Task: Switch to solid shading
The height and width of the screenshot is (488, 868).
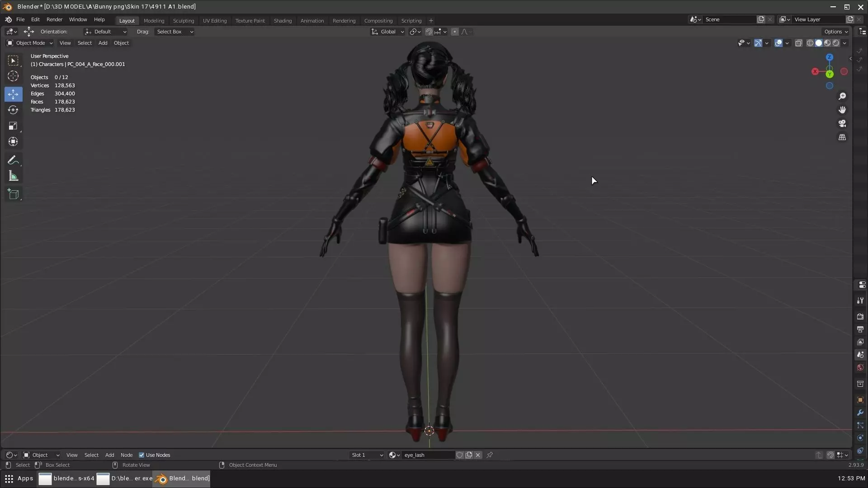Action: coord(819,43)
